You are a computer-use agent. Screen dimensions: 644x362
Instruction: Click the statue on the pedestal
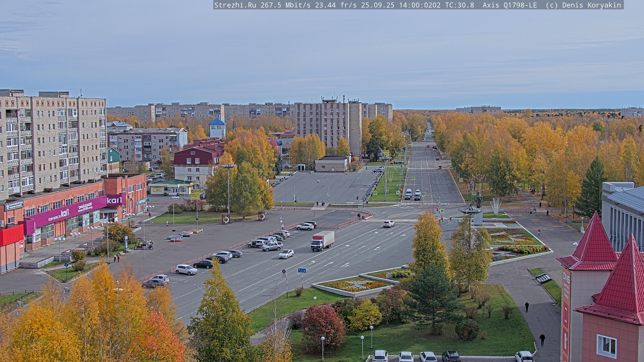click(x=478, y=200)
